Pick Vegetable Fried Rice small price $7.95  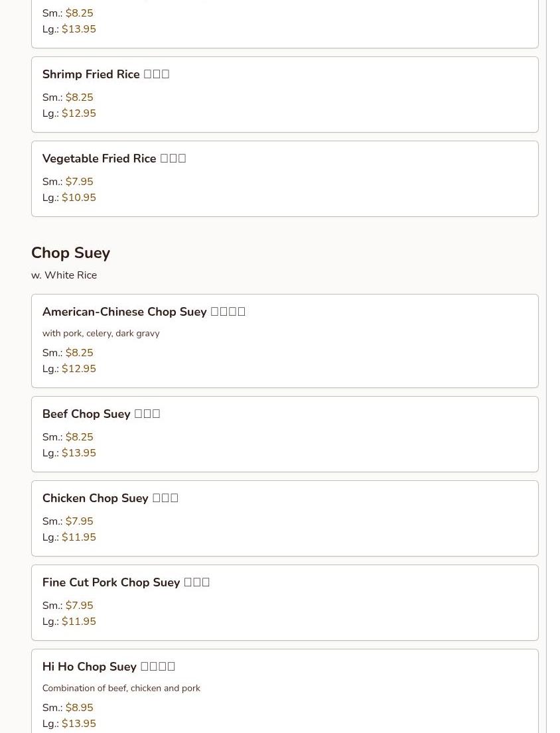[79, 182]
